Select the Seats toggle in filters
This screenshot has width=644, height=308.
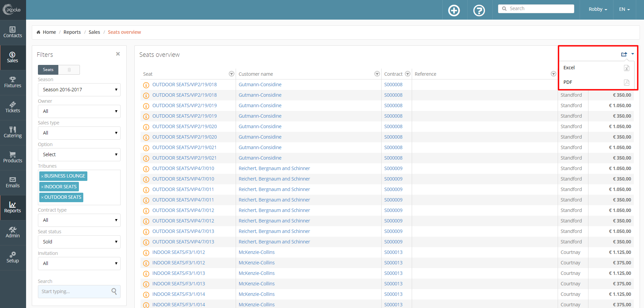point(48,70)
